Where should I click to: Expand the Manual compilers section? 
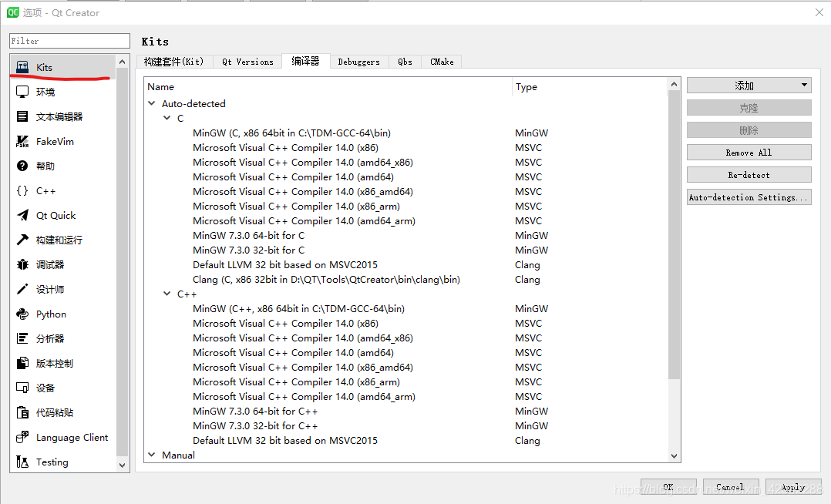[152, 455]
